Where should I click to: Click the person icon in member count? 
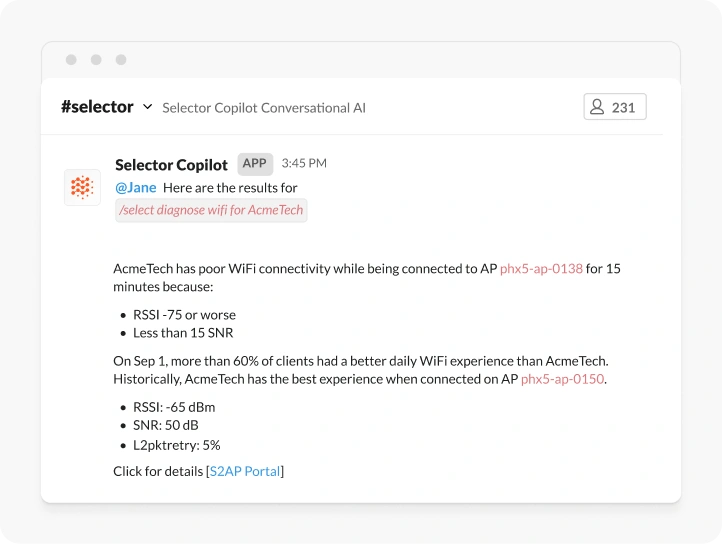pos(597,107)
